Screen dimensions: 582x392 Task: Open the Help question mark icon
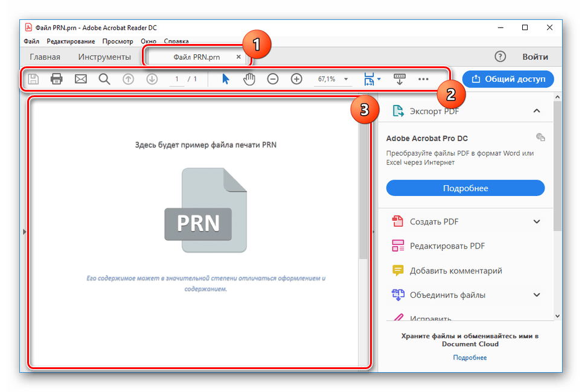pyautogui.click(x=500, y=57)
